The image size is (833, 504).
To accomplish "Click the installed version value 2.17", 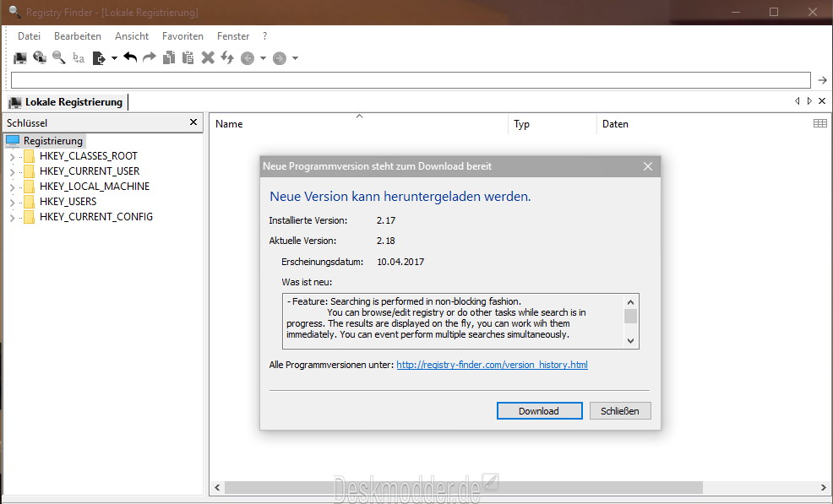I will [x=386, y=220].
